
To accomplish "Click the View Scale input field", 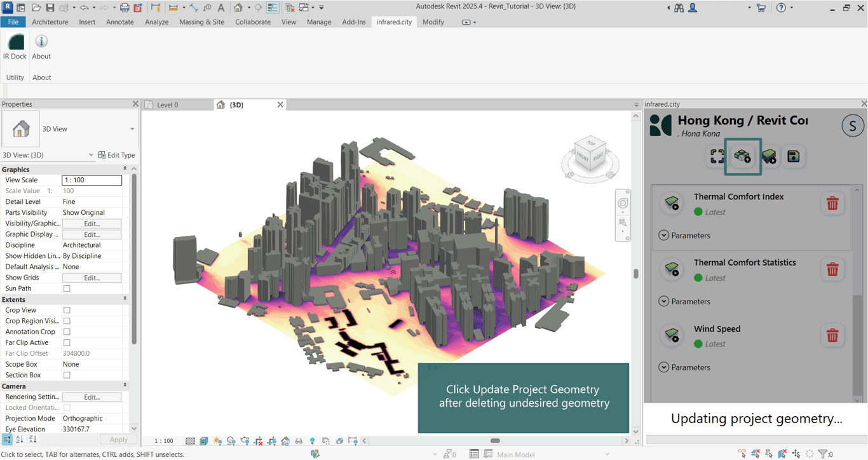I will (92, 180).
